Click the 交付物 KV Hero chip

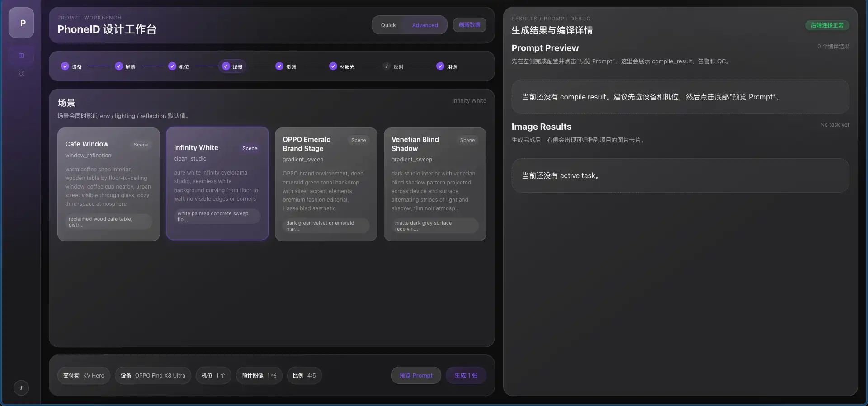(84, 375)
